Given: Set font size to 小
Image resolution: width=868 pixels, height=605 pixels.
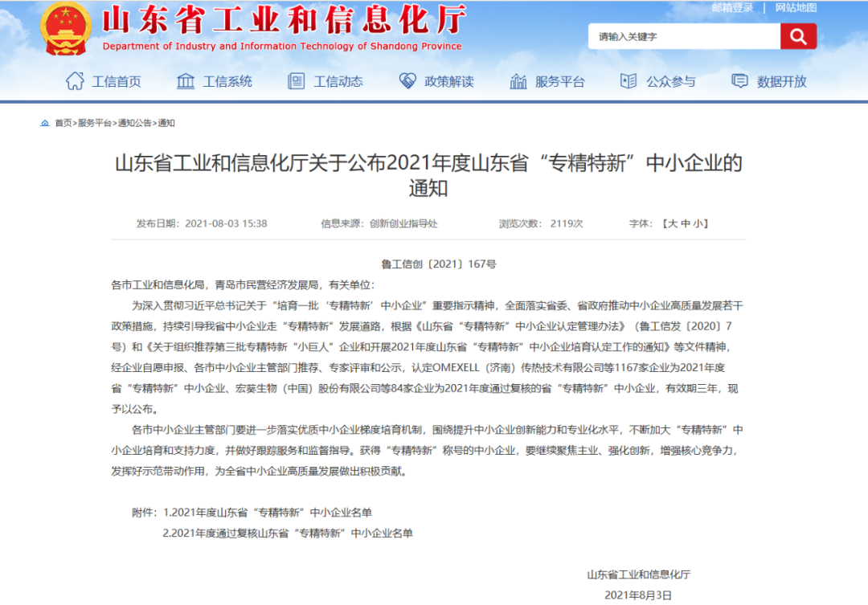Looking at the screenshot, I should pyautogui.click(x=698, y=223).
